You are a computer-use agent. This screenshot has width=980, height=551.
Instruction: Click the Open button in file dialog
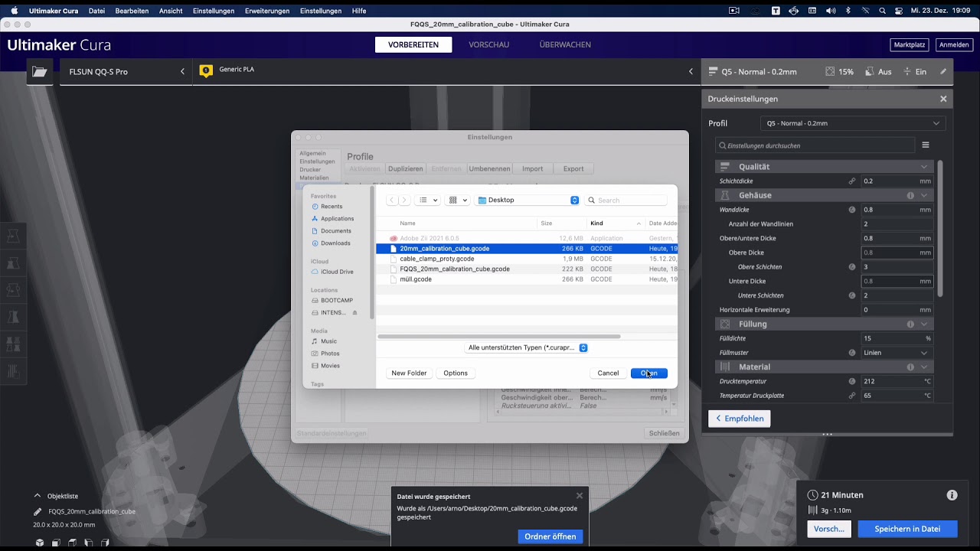click(x=649, y=373)
